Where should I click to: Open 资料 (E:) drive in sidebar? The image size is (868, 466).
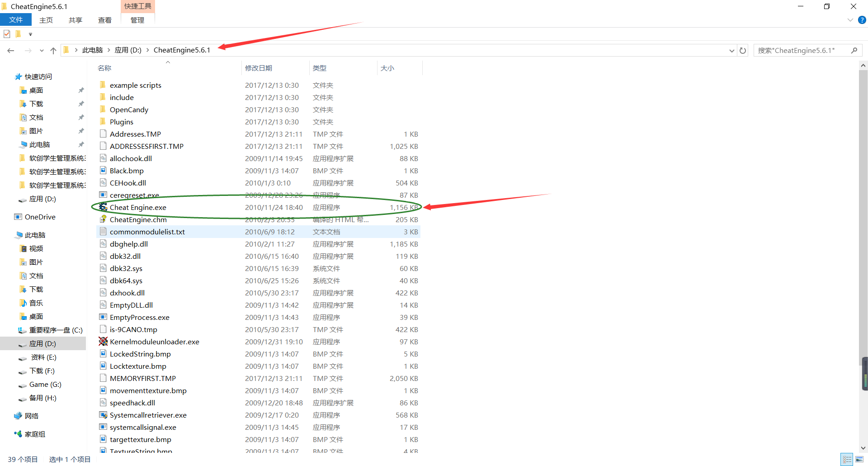tap(43, 357)
